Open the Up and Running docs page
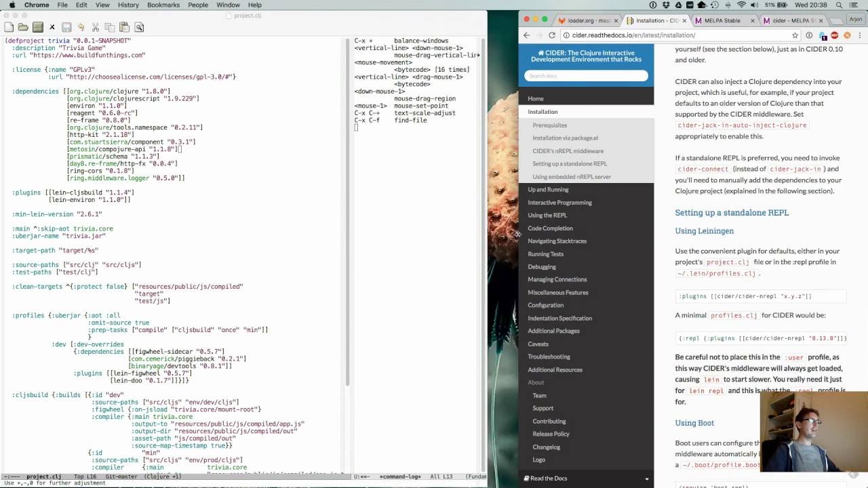868x488 pixels. 549,190
